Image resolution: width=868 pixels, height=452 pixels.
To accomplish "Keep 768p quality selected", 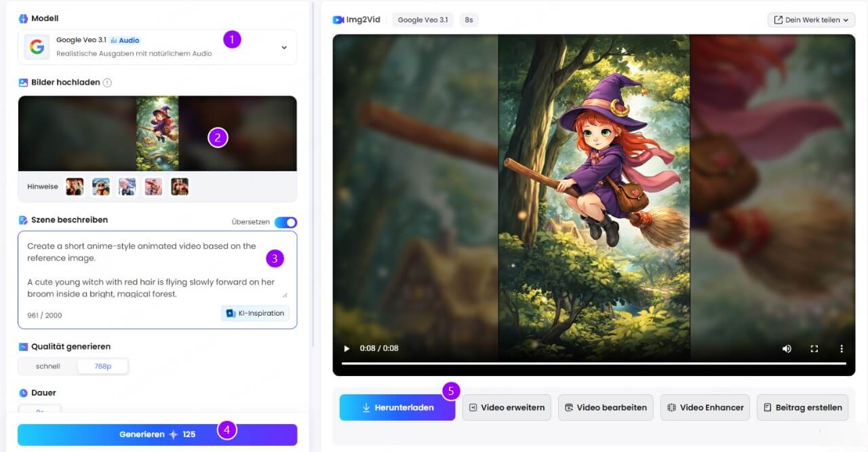I will pos(102,366).
